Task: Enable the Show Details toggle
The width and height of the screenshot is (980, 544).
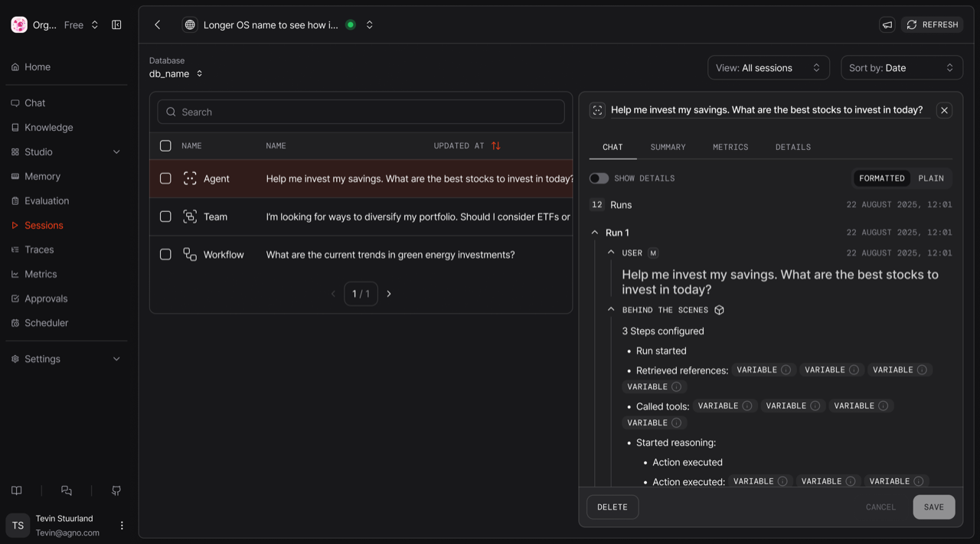Action: tap(599, 178)
